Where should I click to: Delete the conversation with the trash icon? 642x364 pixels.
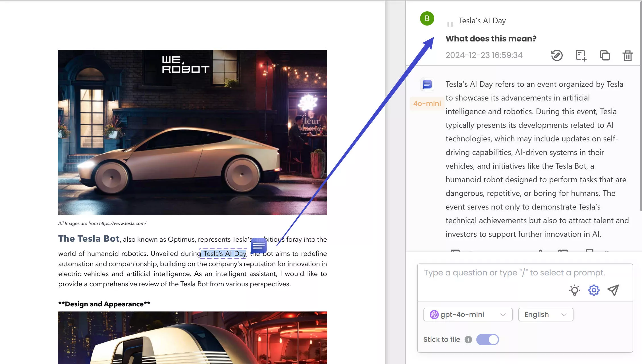(x=628, y=56)
